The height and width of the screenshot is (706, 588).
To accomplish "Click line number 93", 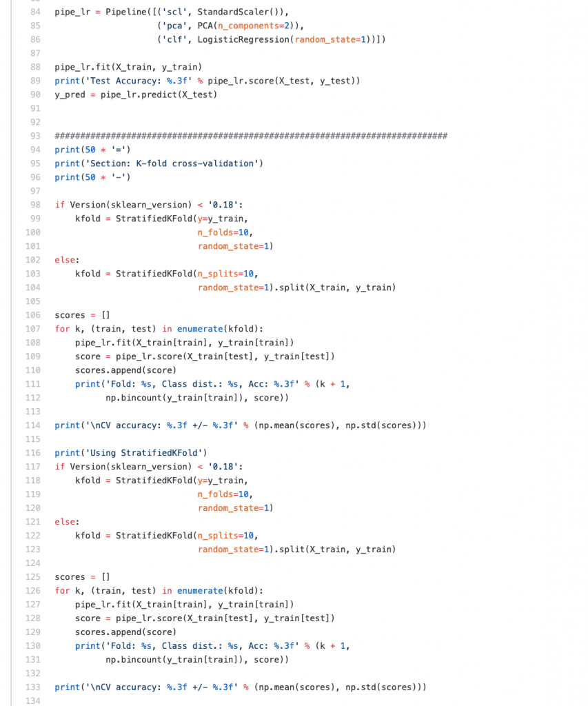I will click(35, 136).
